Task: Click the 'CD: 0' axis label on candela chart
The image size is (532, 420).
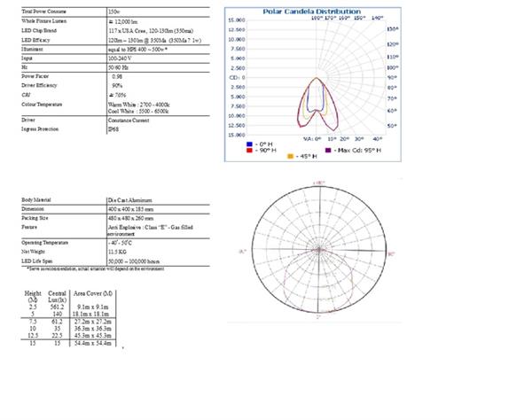Action: pyautogui.click(x=237, y=78)
